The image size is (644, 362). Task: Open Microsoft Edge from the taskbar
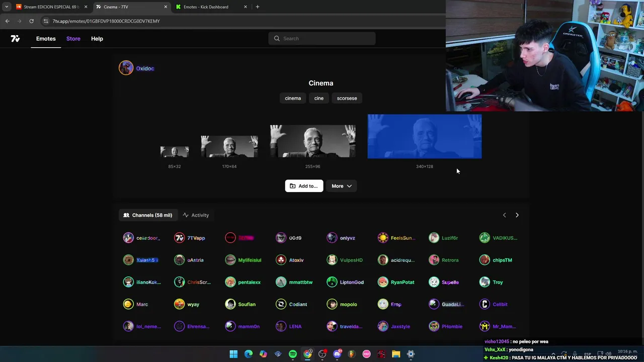249,354
